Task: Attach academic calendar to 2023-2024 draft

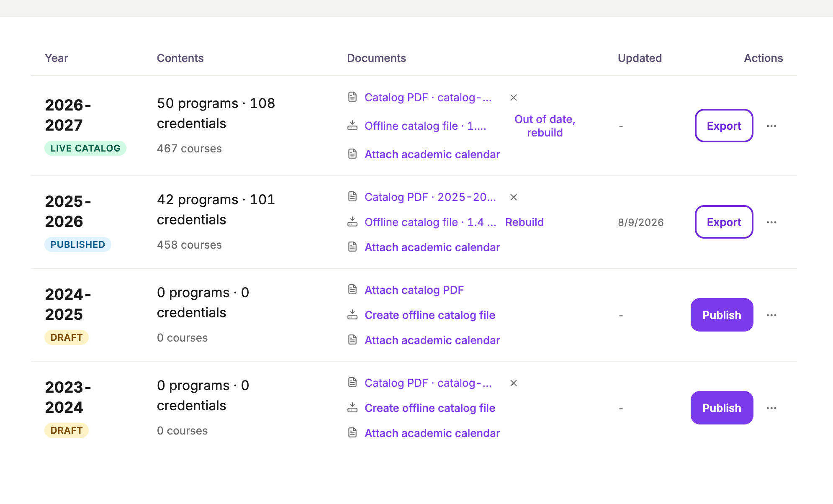Action: click(x=432, y=433)
